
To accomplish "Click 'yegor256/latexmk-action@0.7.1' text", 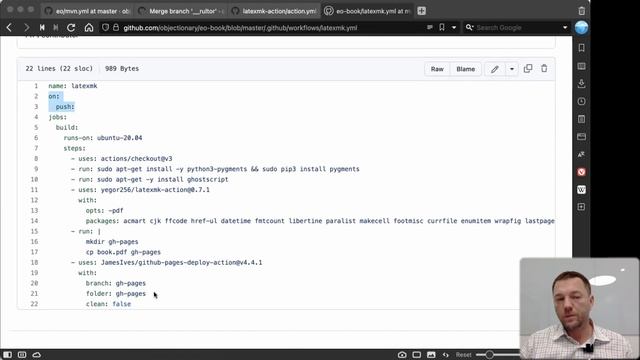I will click(155, 190).
